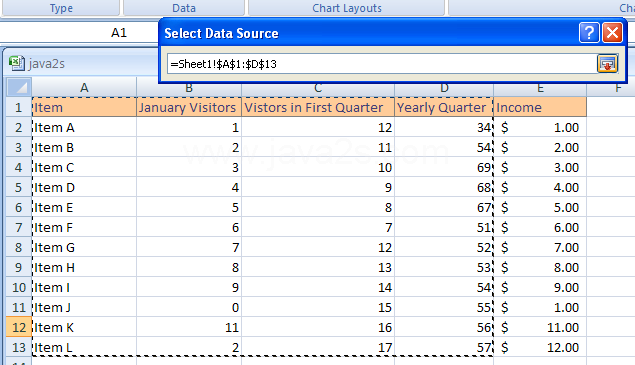Click the Excel workbook icon beside java2s
The height and width of the screenshot is (365, 635).
coord(17,63)
